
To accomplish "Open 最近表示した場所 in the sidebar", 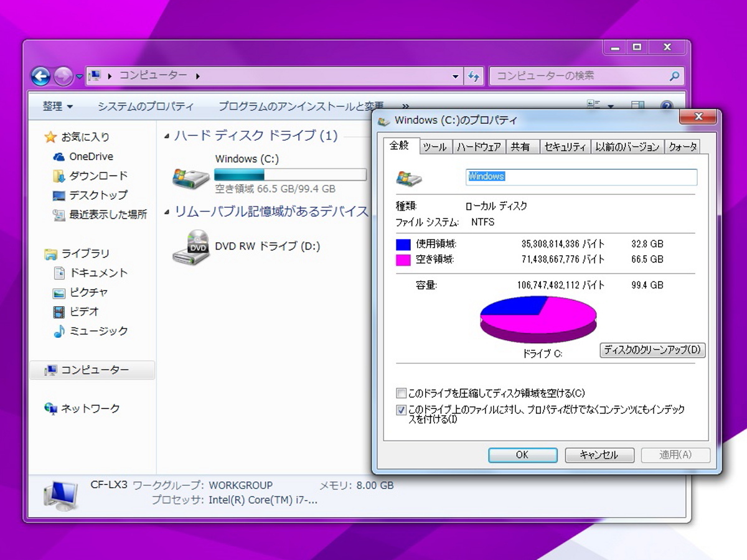I will pos(108,214).
